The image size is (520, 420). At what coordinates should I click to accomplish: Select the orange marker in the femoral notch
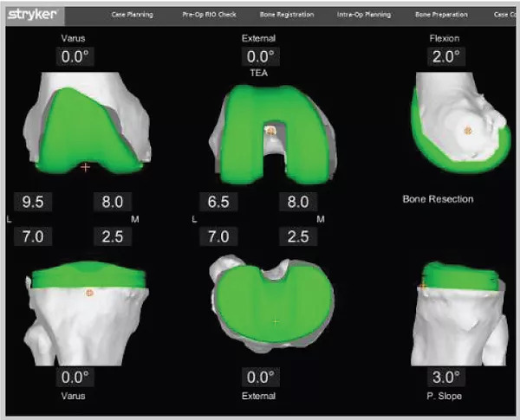pyautogui.click(x=270, y=131)
